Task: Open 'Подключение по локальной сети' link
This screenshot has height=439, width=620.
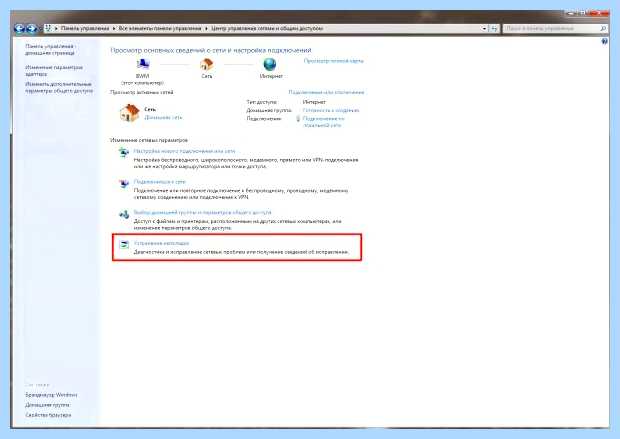Action: coord(323,122)
